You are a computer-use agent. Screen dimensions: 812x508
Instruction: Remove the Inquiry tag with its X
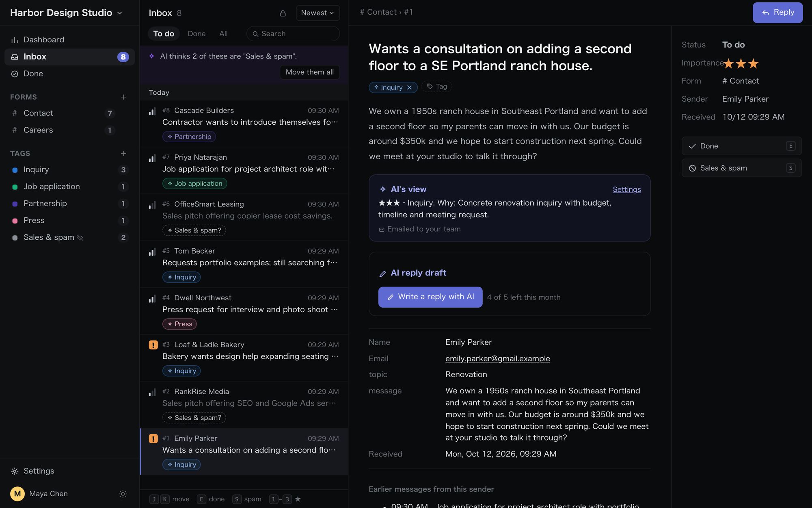click(409, 87)
